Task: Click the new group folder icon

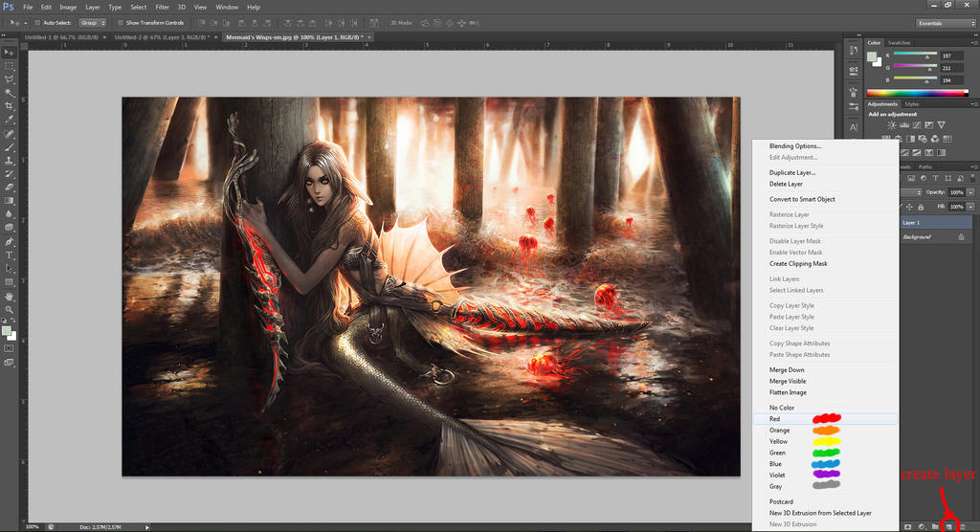Action: coord(935,526)
